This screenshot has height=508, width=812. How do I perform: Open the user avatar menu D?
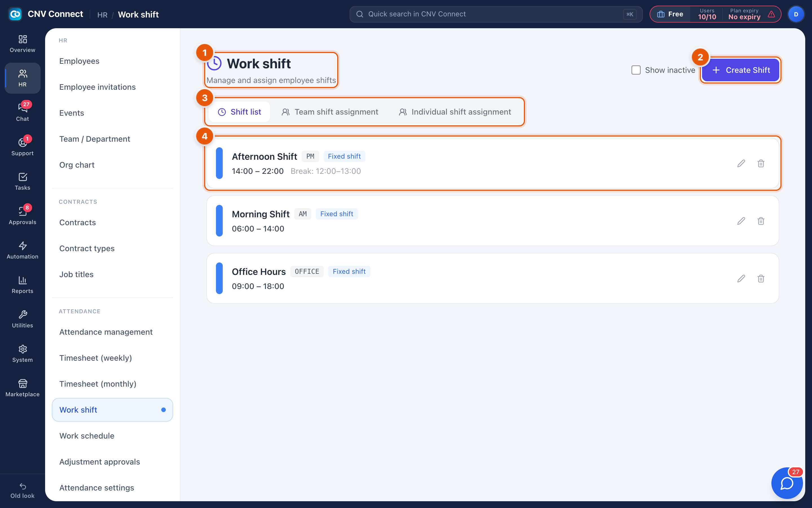(x=796, y=14)
